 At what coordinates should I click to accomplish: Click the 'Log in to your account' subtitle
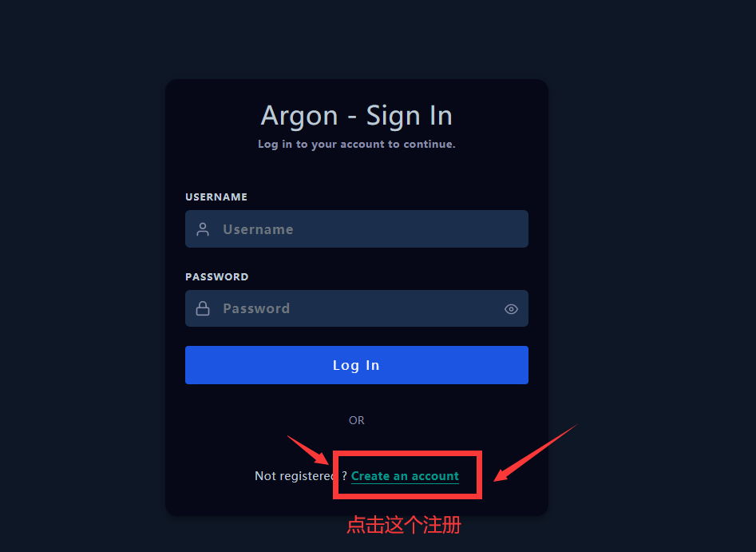coord(357,145)
